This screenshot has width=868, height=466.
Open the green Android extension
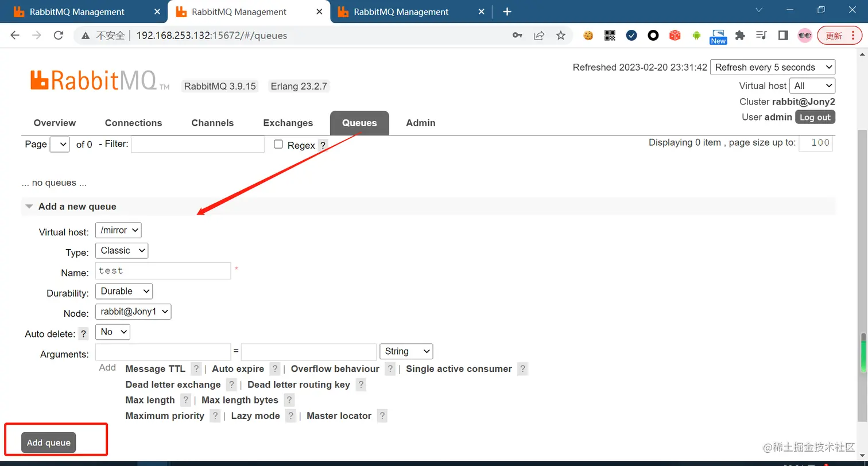click(697, 36)
